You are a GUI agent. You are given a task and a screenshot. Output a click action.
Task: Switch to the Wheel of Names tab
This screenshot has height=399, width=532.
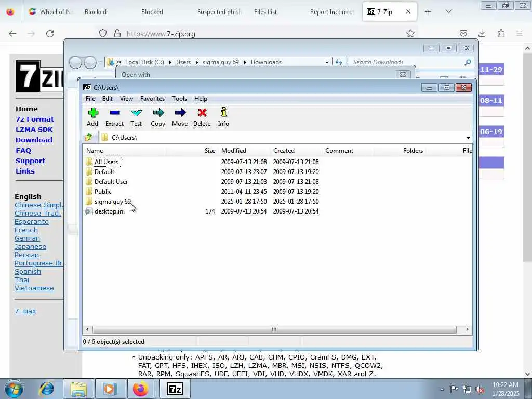pos(51,12)
